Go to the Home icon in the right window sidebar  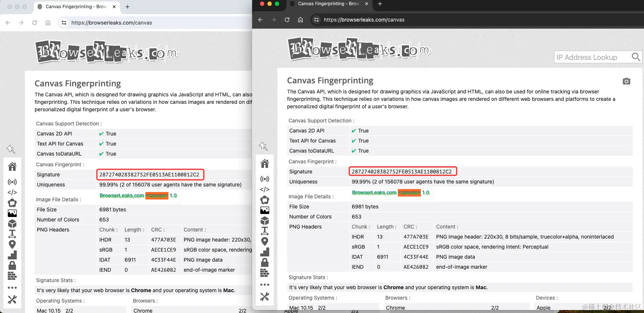click(265, 163)
